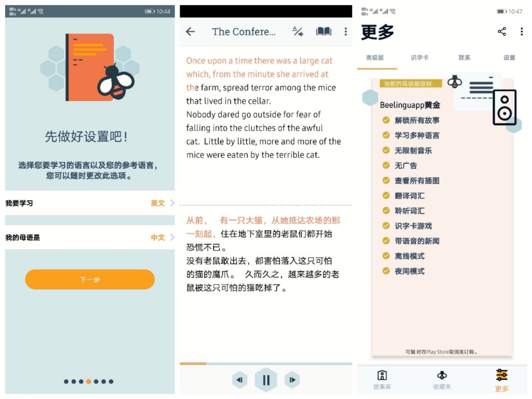Open the 联系 tab
532x399 pixels.
(464, 58)
